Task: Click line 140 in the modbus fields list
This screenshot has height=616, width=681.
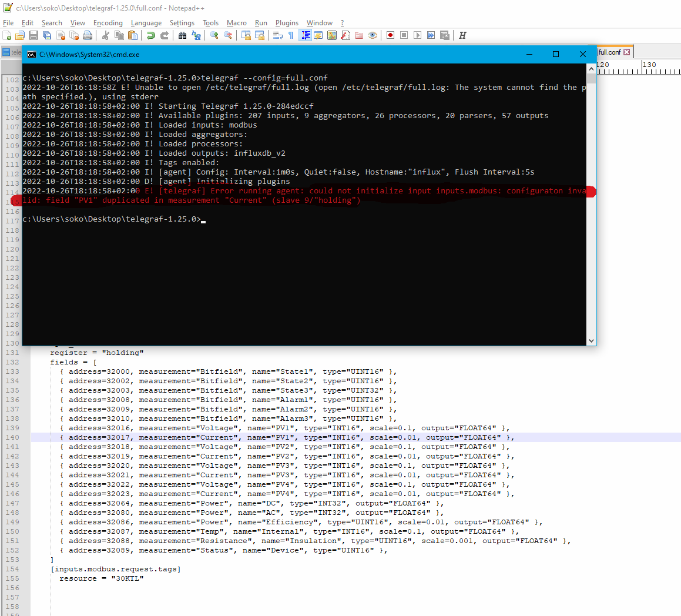Action: [235, 437]
